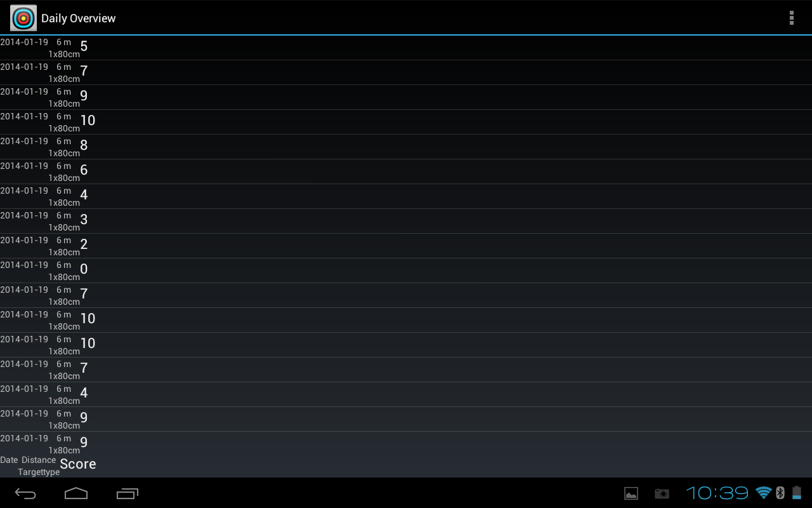Screen dimensions: 812x508
Task: Select the entry with score 0
Action: tap(406, 271)
